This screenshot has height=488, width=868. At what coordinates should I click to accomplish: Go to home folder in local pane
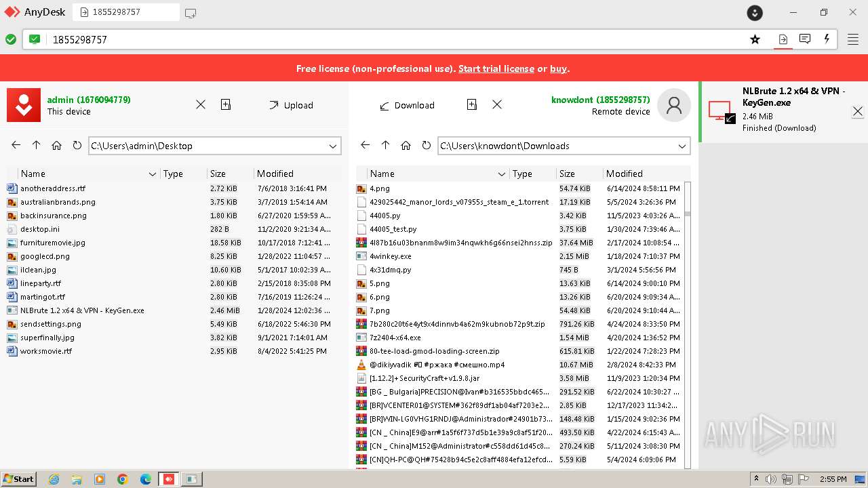click(56, 145)
